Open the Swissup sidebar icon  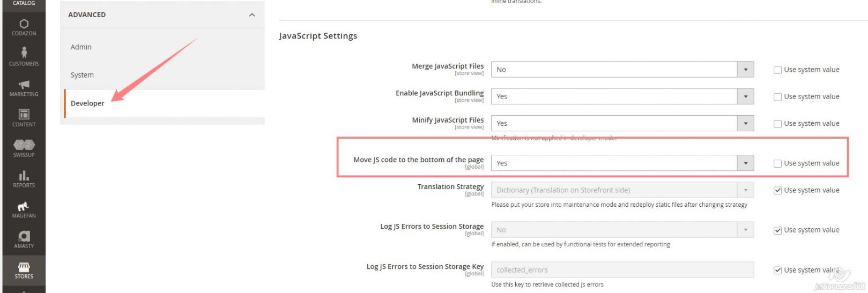[24, 145]
